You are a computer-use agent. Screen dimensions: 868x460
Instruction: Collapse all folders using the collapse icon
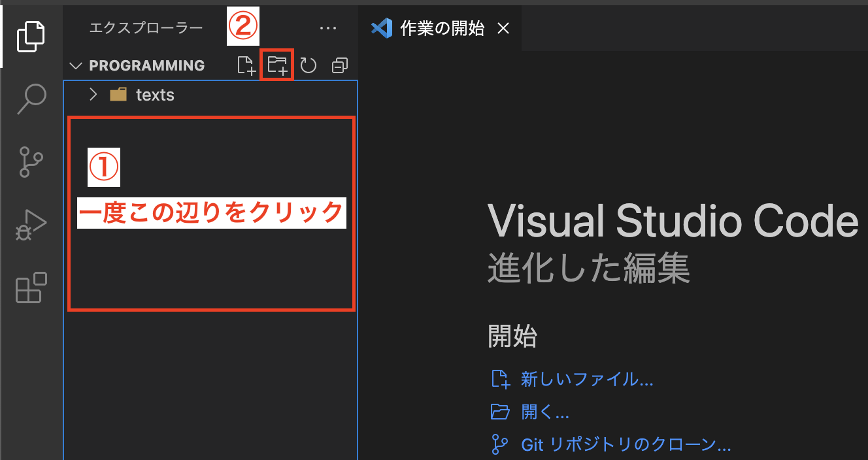[x=339, y=65]
